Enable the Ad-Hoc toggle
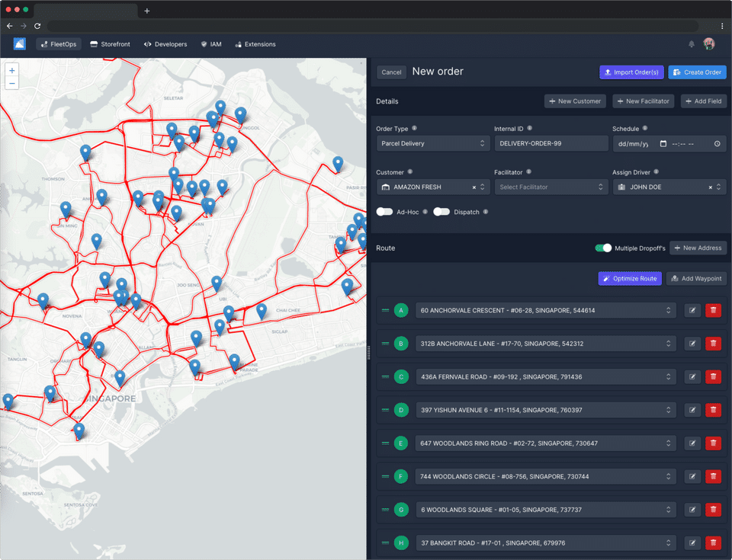The height and width of the screenshot is (560, 732). pyautogui.click(x=384, y=212)
